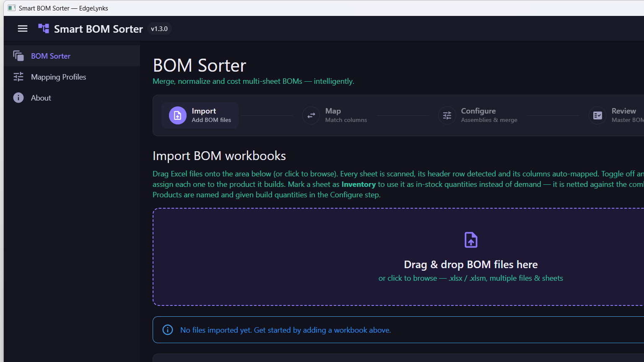This screenshot has height=362, width=644.
Task: Click the info icon in the no-files alert
Action: click(168, 330)
